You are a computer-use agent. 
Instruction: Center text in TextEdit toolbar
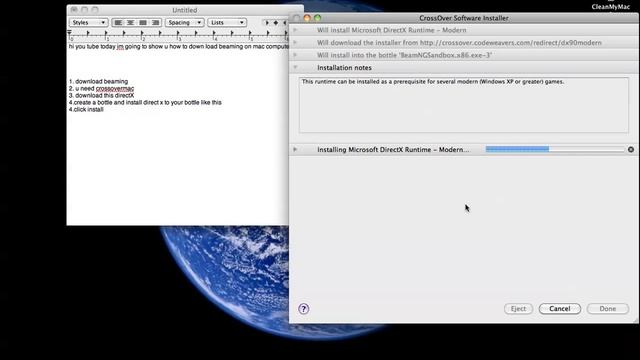click(131, 22)
